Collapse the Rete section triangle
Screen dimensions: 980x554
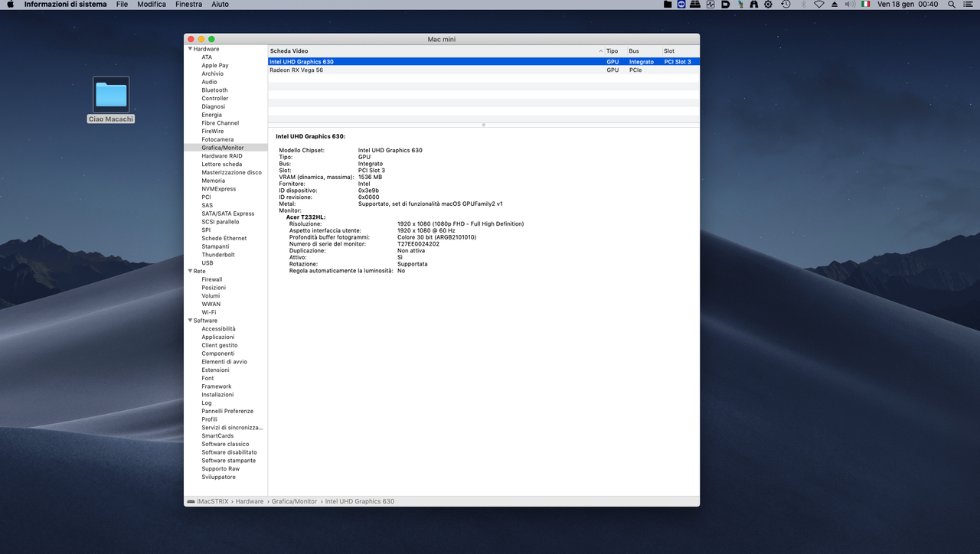(x=190, y=271)
